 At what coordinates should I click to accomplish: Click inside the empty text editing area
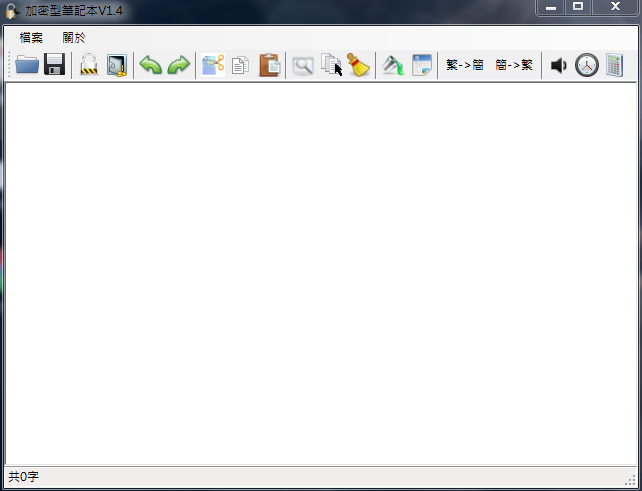pos(321,274)
